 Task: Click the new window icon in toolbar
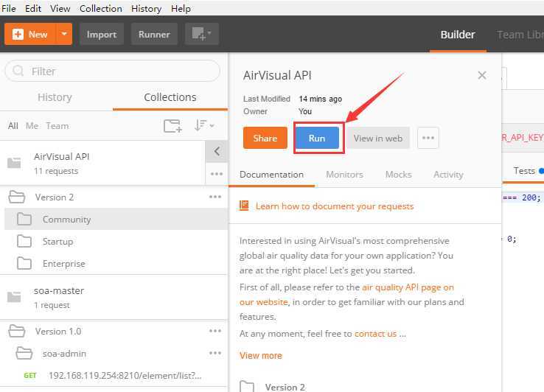coord(201,34)
